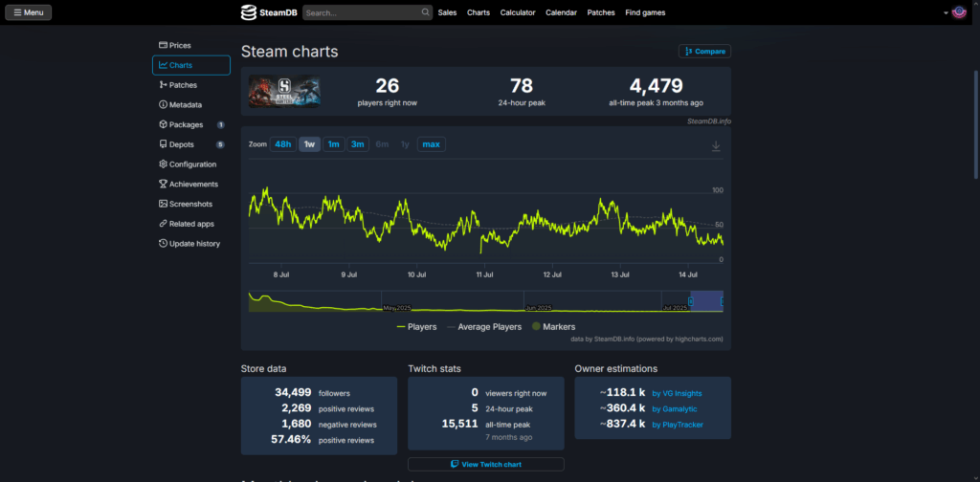
Task: Select Patches in the sidebar
Action: click(x=191, y=85)
